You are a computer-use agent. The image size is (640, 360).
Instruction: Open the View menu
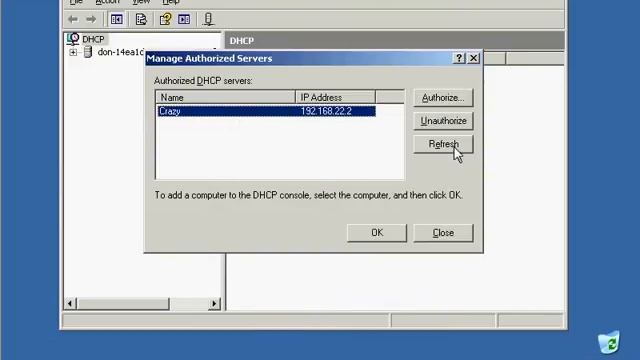[x=141, y=2]
